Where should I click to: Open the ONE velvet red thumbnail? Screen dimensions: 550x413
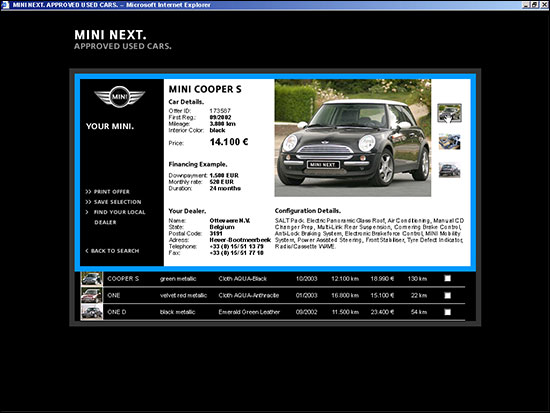[x=92, y=295]
